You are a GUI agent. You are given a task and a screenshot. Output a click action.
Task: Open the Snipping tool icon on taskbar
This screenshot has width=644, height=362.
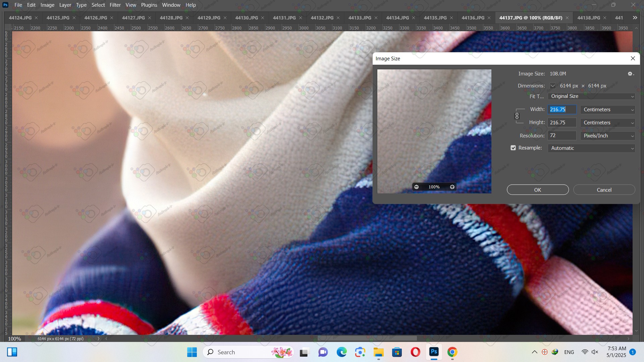(x=360, y=352)
